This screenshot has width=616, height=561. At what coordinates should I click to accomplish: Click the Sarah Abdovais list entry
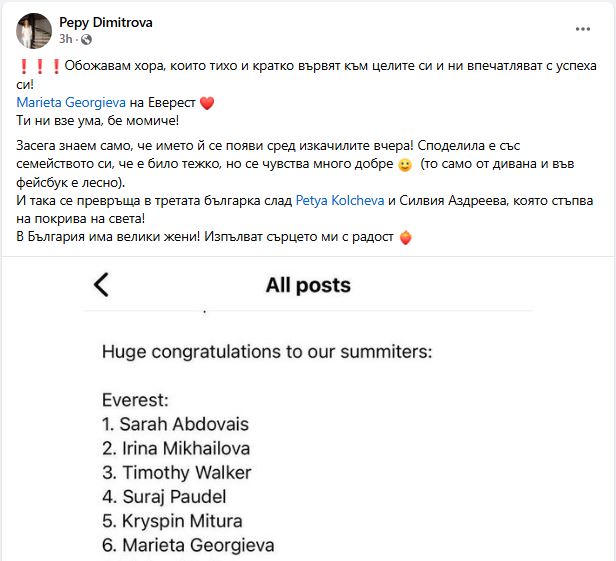(x=175, y=424)
